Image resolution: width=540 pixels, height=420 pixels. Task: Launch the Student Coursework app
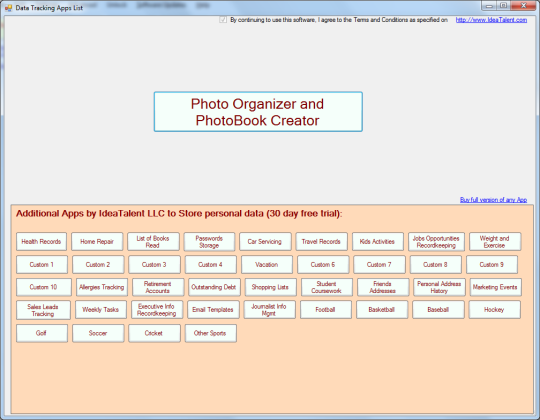327,287
